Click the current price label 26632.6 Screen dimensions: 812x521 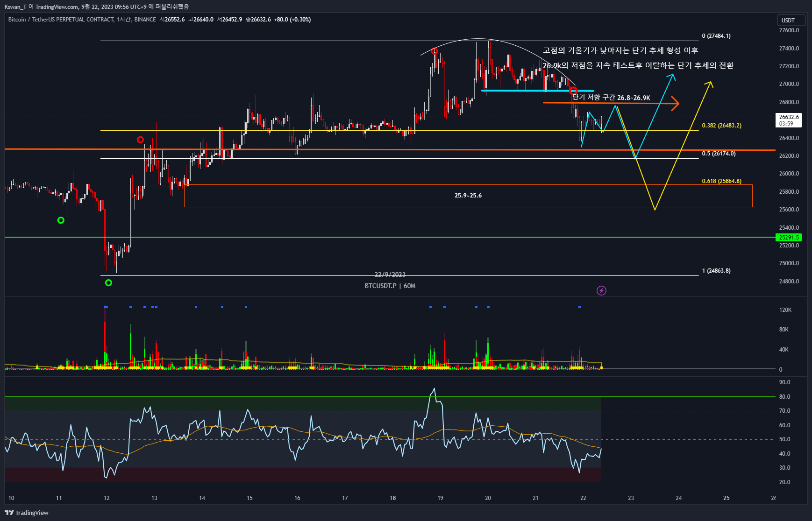click(x=789, y=117)
